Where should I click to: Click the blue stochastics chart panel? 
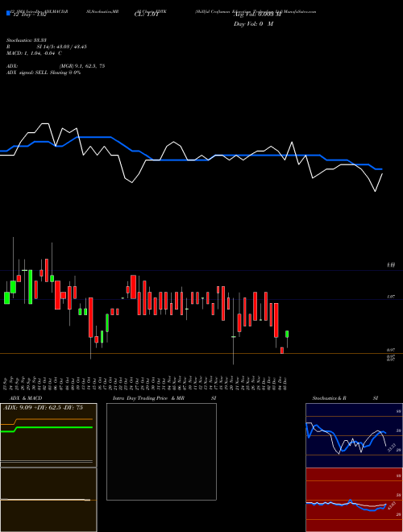tap(354, 435)
